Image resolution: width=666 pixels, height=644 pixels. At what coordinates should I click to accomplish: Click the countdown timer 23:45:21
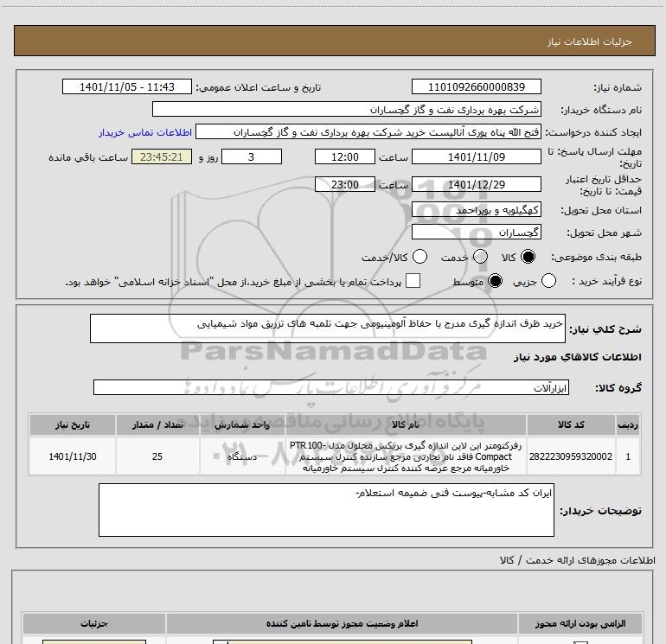pos(162,157)
